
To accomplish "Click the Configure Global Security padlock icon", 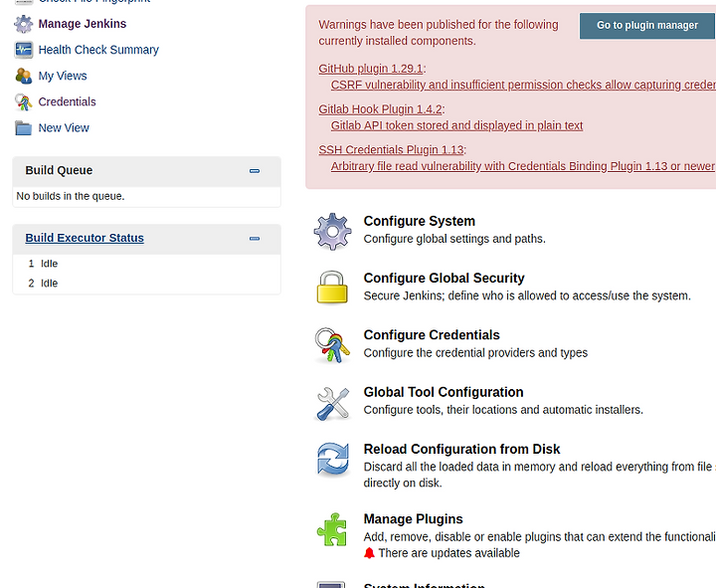I will [332, 288].
